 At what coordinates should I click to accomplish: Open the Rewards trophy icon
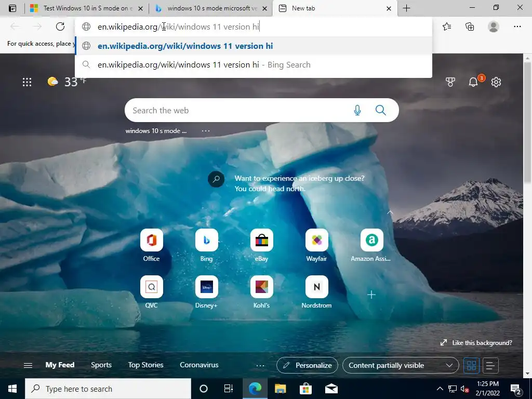pos(450,82)
